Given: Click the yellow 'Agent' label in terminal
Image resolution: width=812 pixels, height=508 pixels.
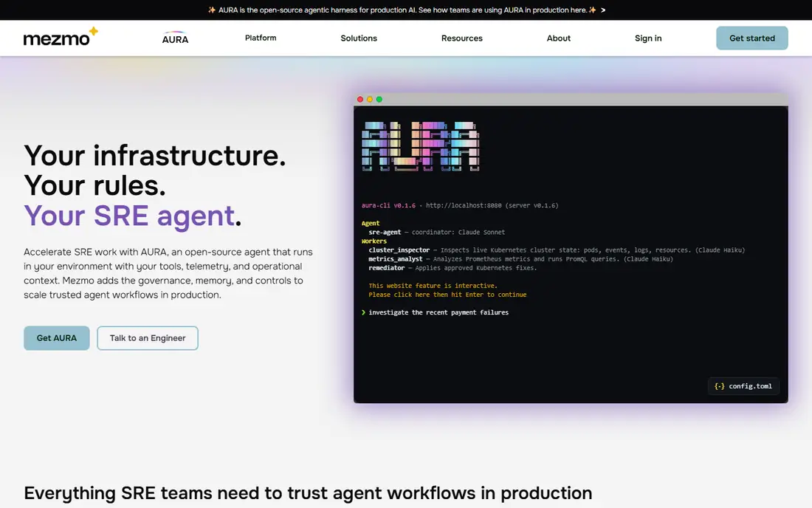Looking at the screenshot, I should click(x=371, y=223).
